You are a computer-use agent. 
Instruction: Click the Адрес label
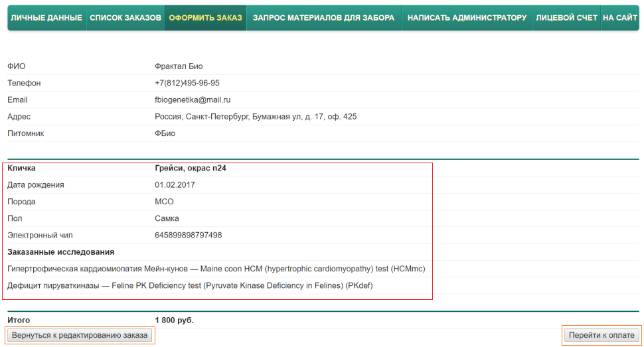pyautogui.click(x=19, y=117)
